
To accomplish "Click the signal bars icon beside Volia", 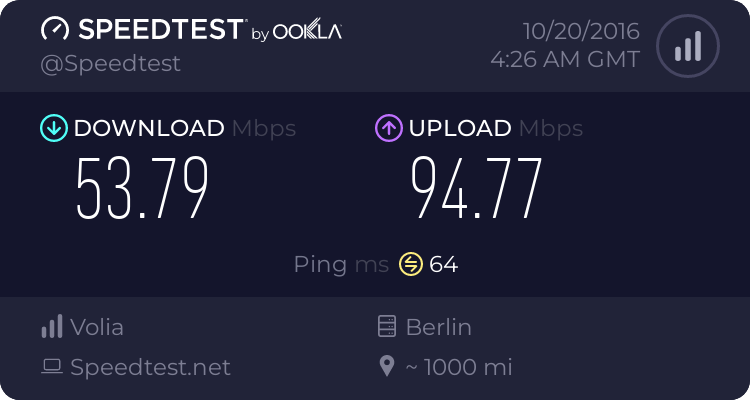I will (x=52, y=326).
